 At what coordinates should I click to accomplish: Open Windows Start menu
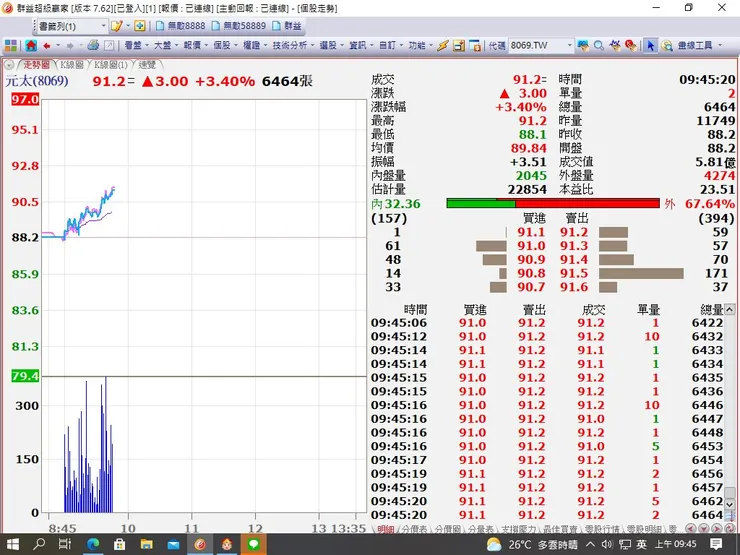tap(12, 545)
